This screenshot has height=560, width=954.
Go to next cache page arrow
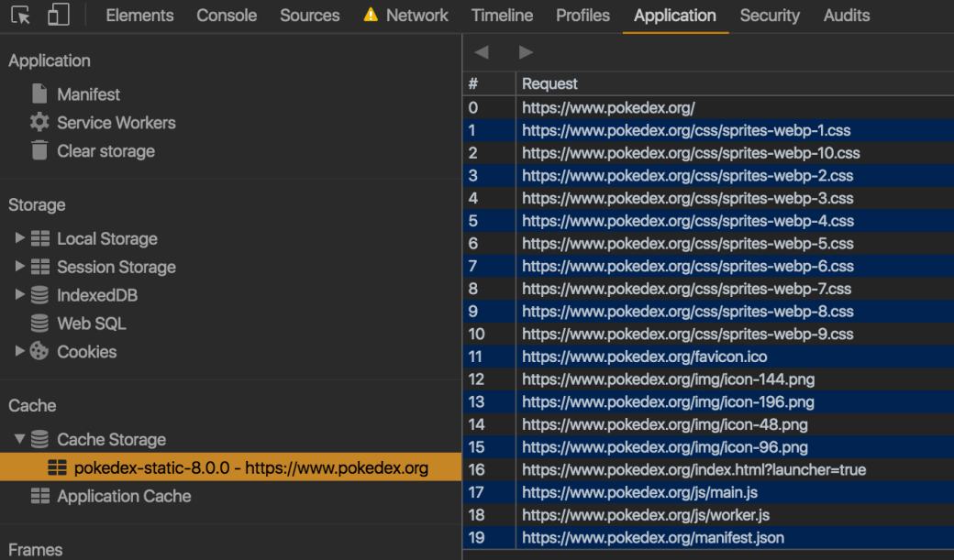click(x=526, y=52)
